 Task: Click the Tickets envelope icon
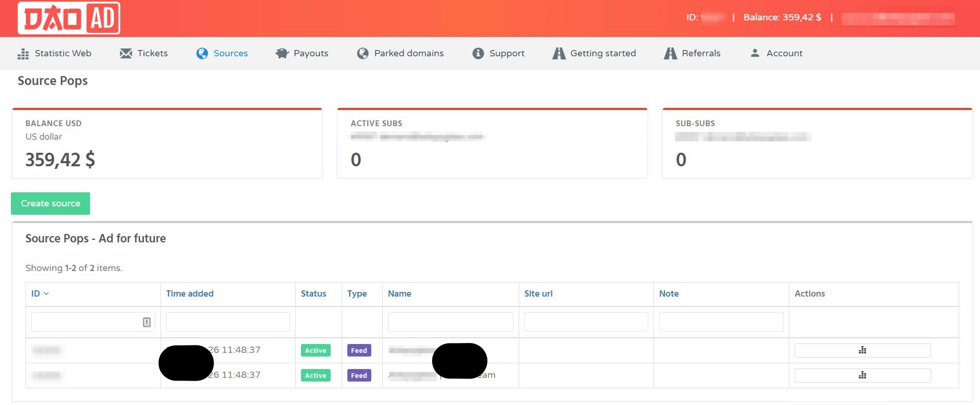125,53
